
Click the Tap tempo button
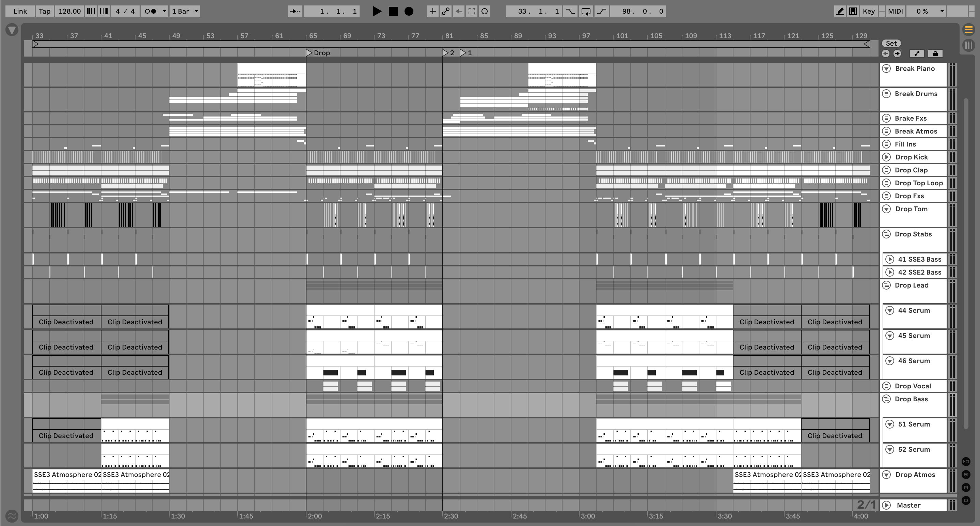tap(45, 11)
